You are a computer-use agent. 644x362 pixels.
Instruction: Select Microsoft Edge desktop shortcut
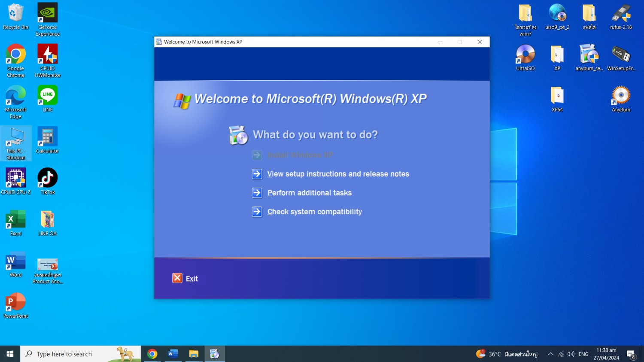(x=16, y=102)
